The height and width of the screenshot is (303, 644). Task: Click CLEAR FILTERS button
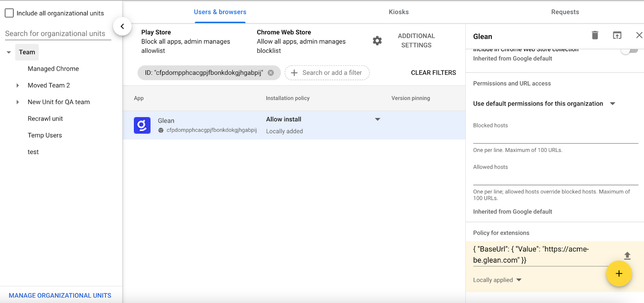[x=433, y=73]
